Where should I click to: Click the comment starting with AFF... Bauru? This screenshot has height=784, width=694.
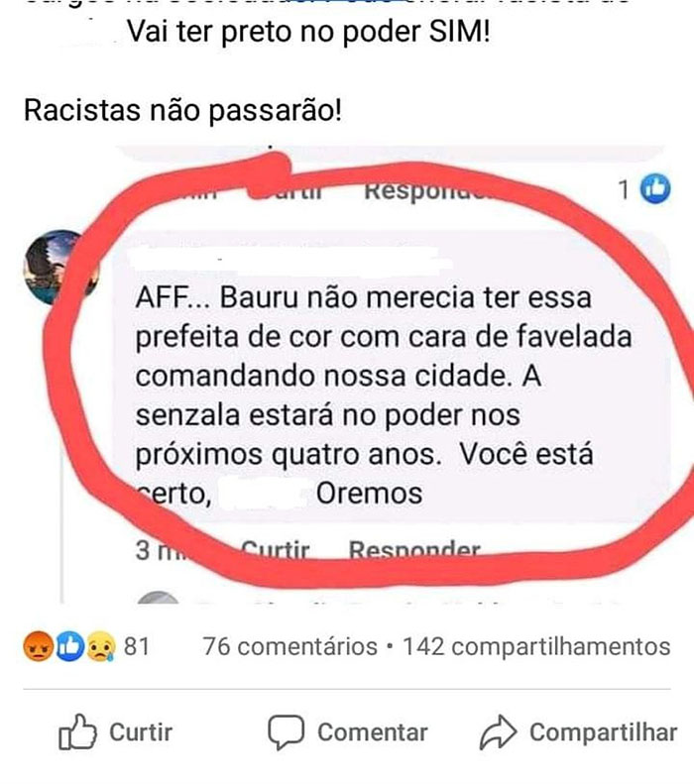383,395
